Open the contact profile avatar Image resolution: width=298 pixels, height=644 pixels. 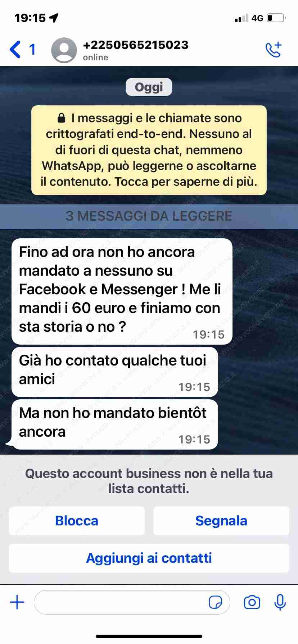(64, 50)
